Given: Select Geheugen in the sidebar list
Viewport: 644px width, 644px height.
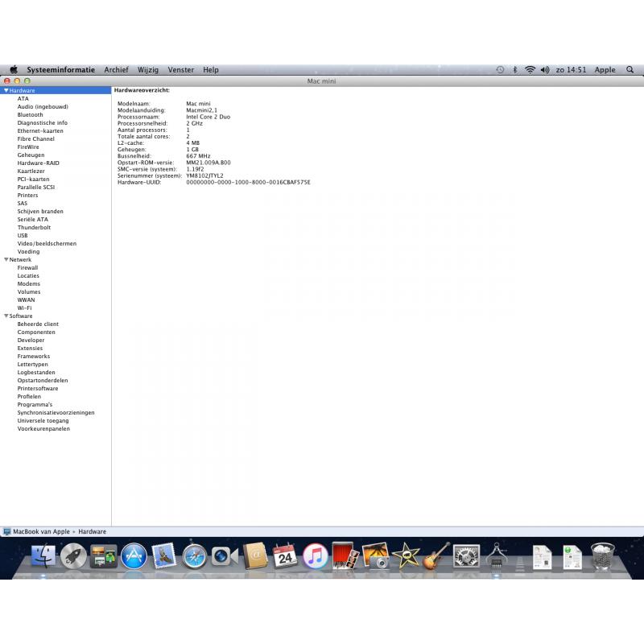Looking at the screenshot, I should tap(31, 155).
